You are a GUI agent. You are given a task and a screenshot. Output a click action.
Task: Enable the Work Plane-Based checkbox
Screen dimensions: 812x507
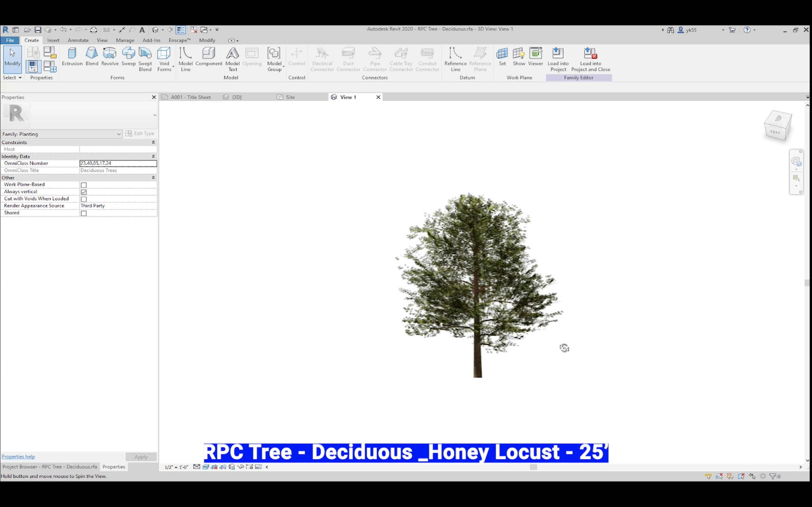click(x=83, y=185)
